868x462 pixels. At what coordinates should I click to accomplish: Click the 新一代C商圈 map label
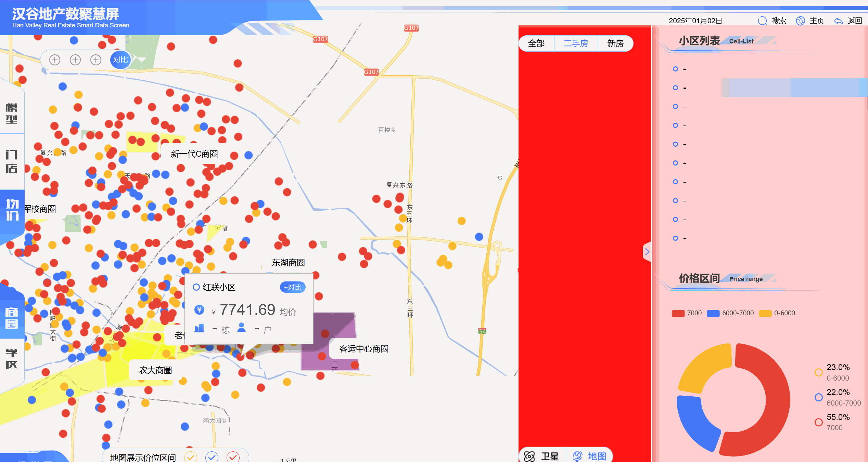194,154
